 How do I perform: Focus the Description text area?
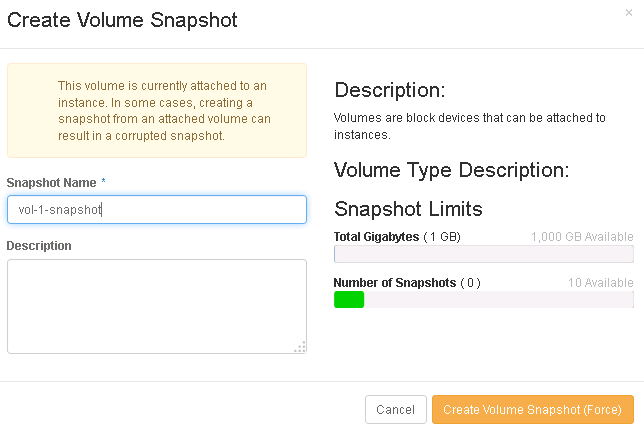click(156, 305)
